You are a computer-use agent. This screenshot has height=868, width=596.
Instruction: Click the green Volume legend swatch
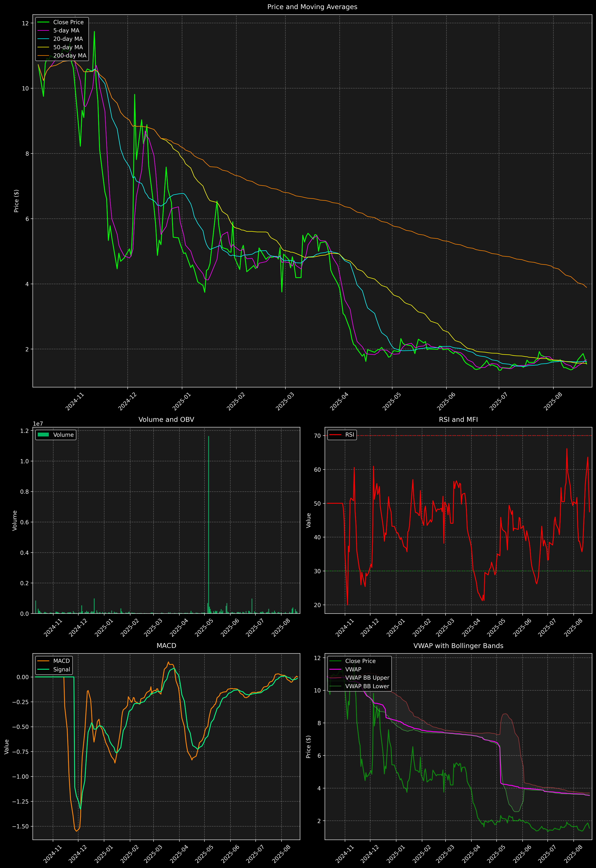[x=43, y=435]
